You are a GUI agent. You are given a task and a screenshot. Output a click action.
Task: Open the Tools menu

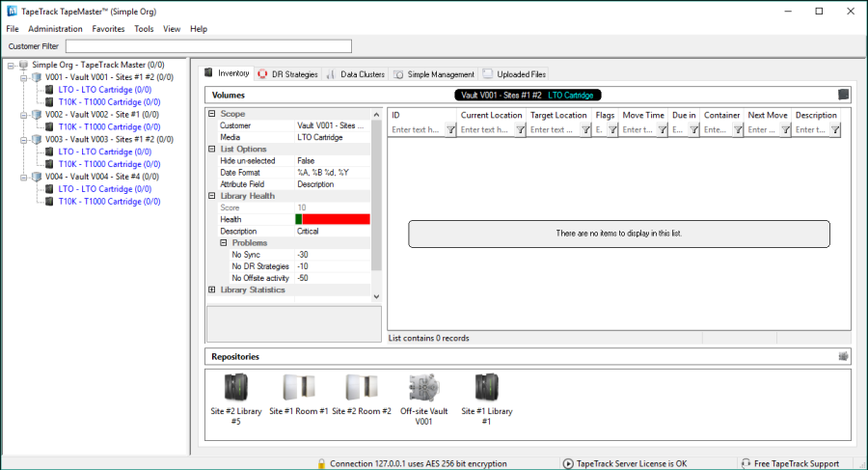(x=144, y=29)
